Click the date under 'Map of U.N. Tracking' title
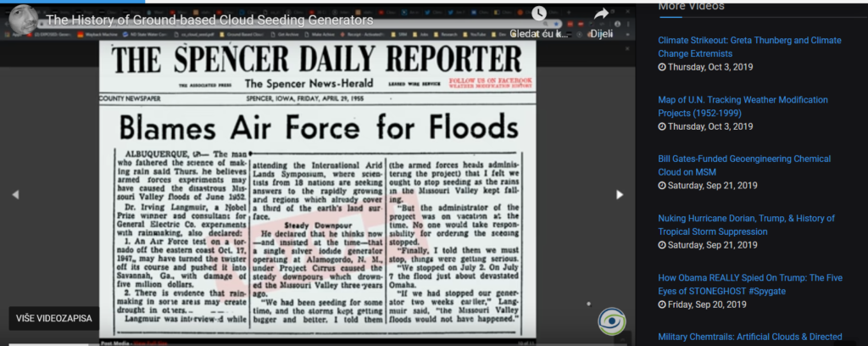Screen dimensions: 868x346 tap(705, 126)
